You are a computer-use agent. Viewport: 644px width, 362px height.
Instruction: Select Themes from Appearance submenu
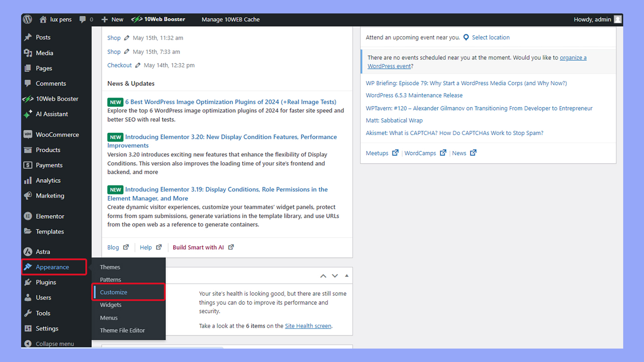point(110,267)
